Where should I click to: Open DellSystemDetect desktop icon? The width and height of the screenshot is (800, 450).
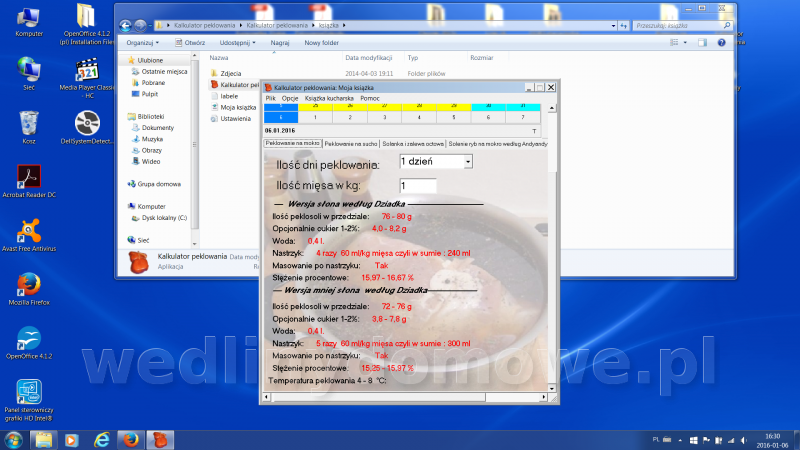[x=87, y=128]
